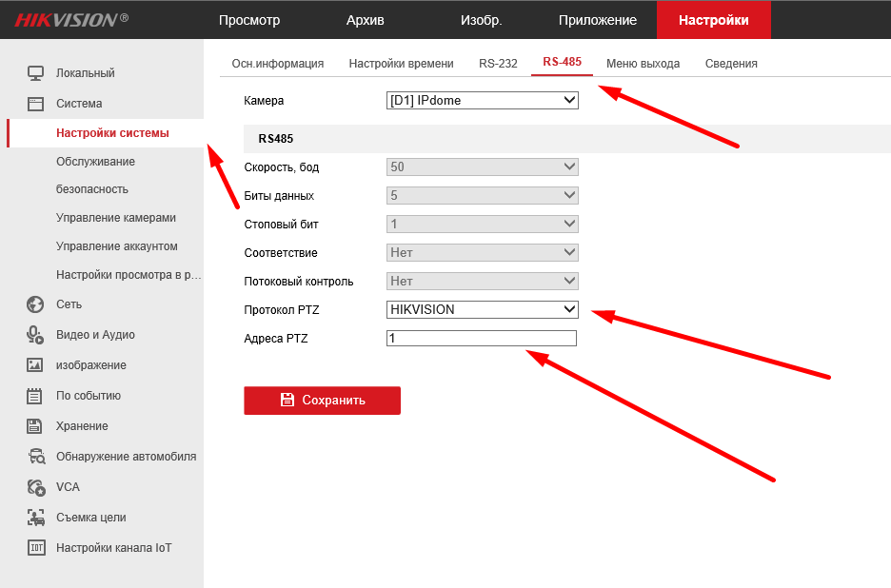Click the image settings picture icon
The width and height of the screenshot is (891, 588).
[x=36, y=365]
